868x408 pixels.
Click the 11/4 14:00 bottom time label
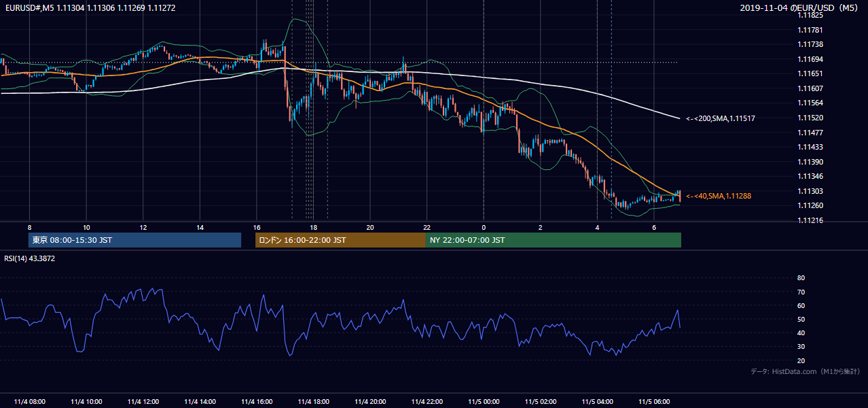tap(200, 402)
